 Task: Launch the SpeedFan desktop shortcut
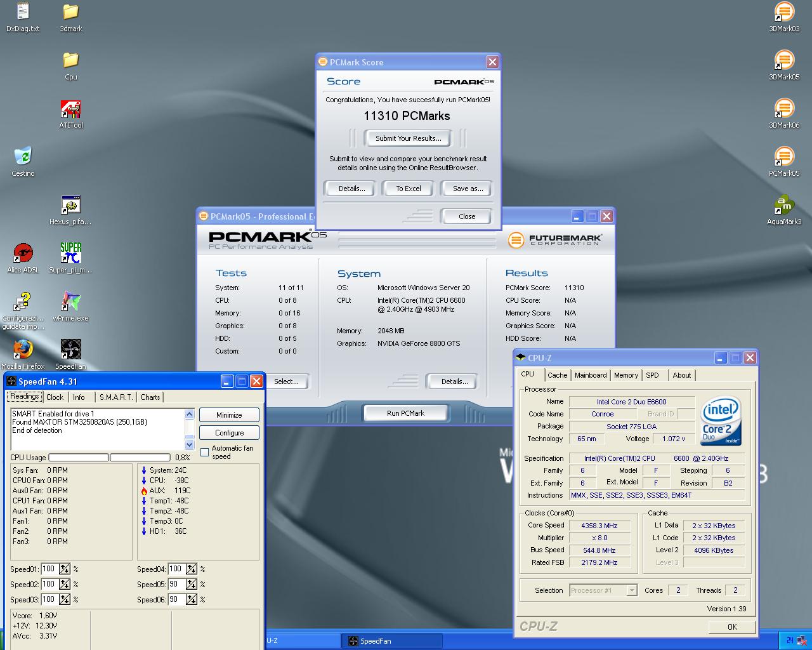(x=70, y=355)
